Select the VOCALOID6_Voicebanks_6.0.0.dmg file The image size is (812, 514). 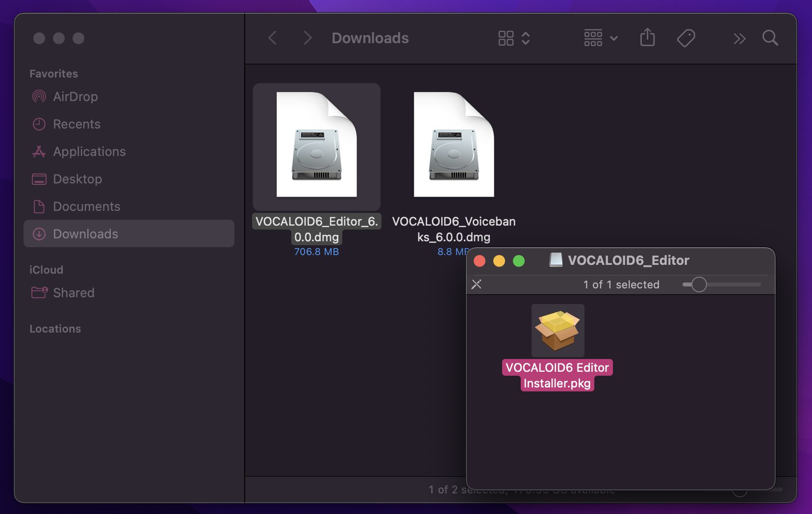(454, 145)
